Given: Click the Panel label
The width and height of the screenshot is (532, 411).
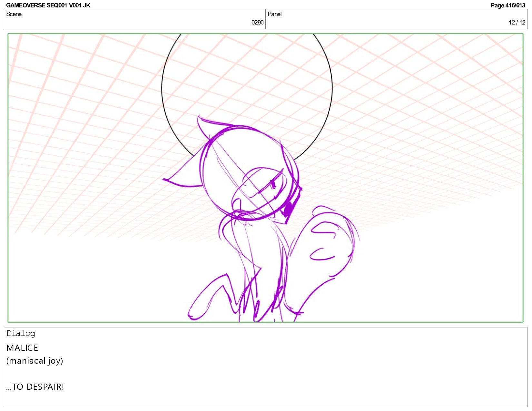Looking at the screenshot, I should coord(274,14).
